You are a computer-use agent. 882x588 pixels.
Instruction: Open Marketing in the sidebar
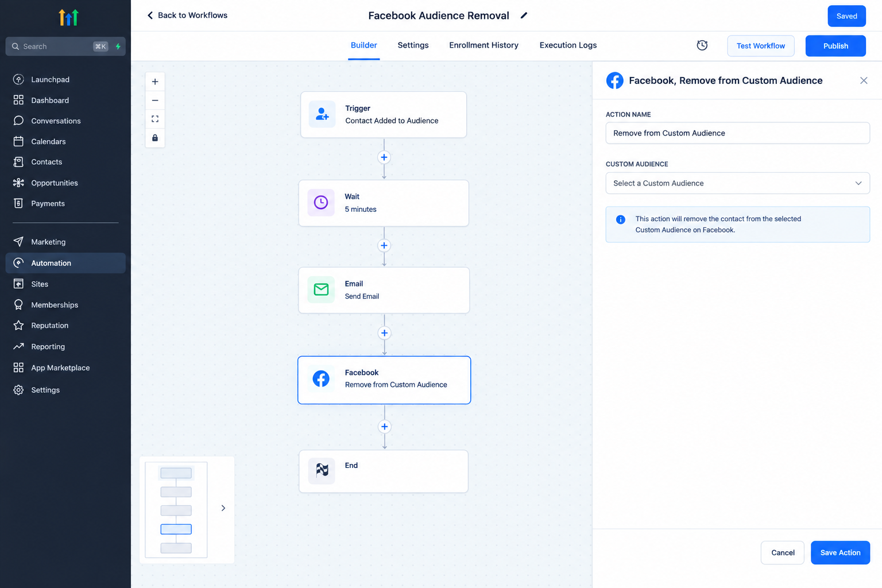[65, 242]
